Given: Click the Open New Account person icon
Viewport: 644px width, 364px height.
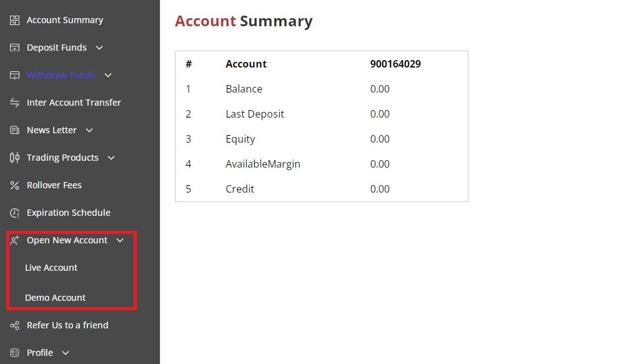Looking at the screenshot, I should coord(15,240).
